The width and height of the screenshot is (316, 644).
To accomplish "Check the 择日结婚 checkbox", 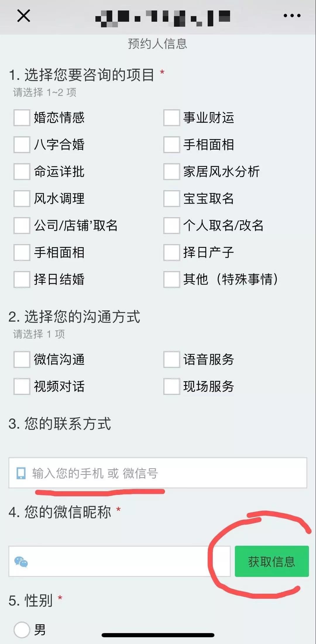I will coord(22,279).
